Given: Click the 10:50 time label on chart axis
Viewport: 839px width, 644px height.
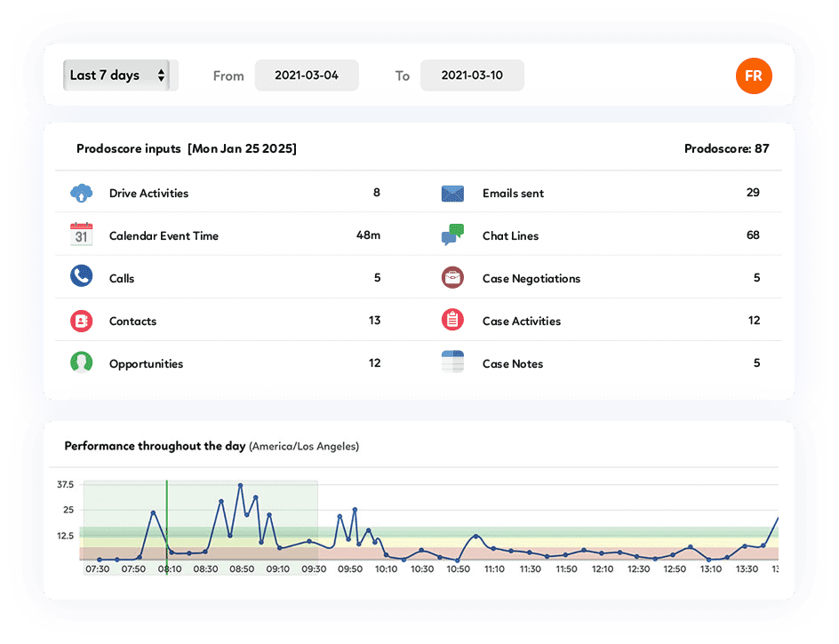Looking at the screenshot, I should [x=459, y=569].
